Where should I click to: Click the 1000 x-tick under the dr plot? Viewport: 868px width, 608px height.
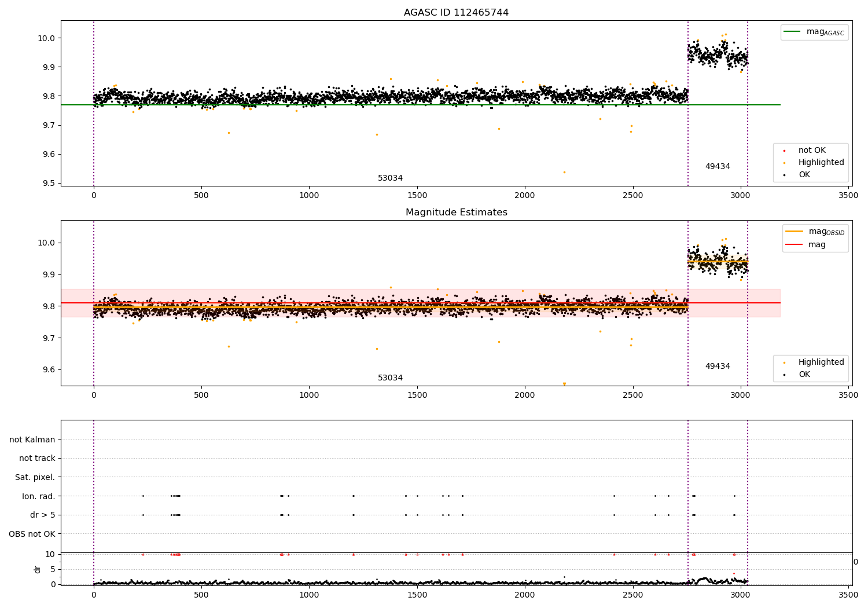(309, 595)
